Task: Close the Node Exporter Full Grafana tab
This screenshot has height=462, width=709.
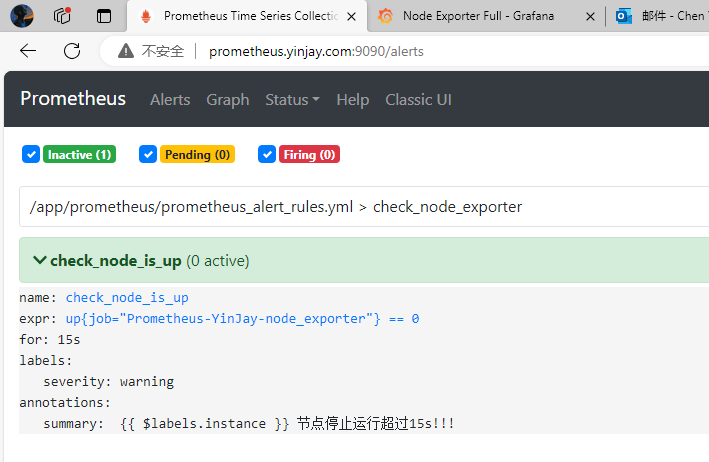Action: coord(590,16)
